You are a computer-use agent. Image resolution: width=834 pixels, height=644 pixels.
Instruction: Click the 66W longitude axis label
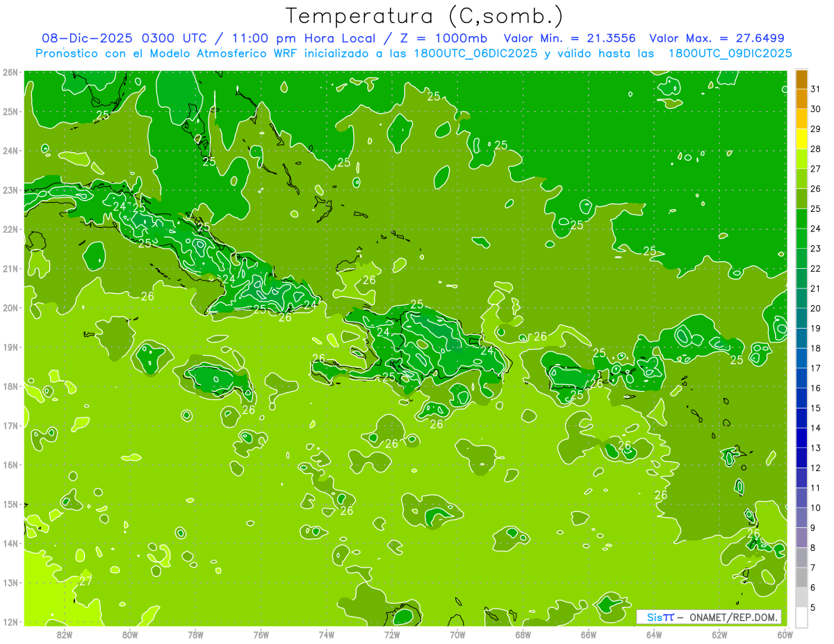(588, 634)
